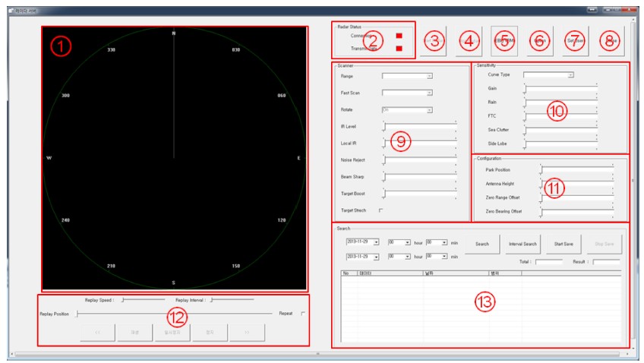Click the Search button
644x363 pixels.
click(482, 245)
